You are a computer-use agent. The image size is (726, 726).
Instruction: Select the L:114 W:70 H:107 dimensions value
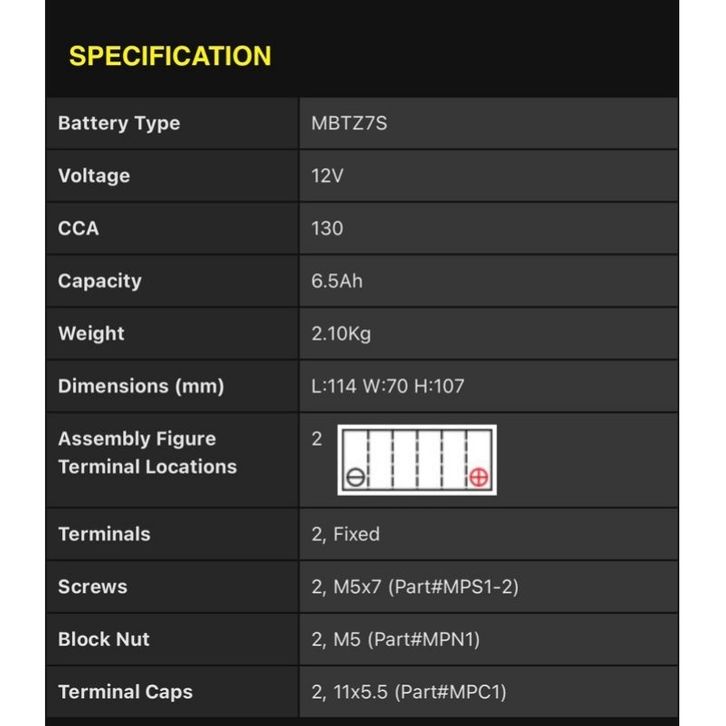pos(388,386)
